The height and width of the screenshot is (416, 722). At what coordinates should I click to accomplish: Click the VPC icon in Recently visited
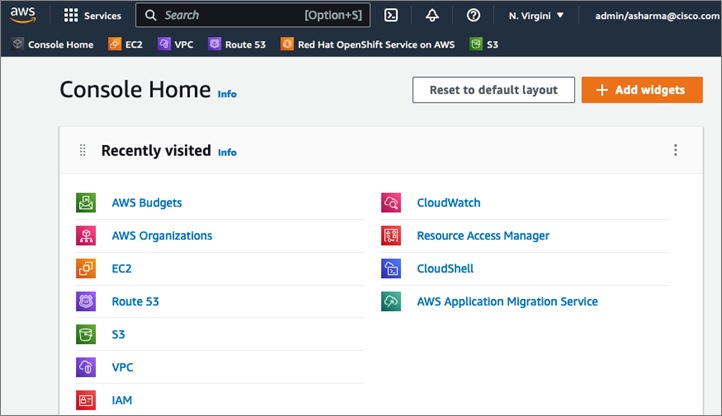click(x=86, y=367)
